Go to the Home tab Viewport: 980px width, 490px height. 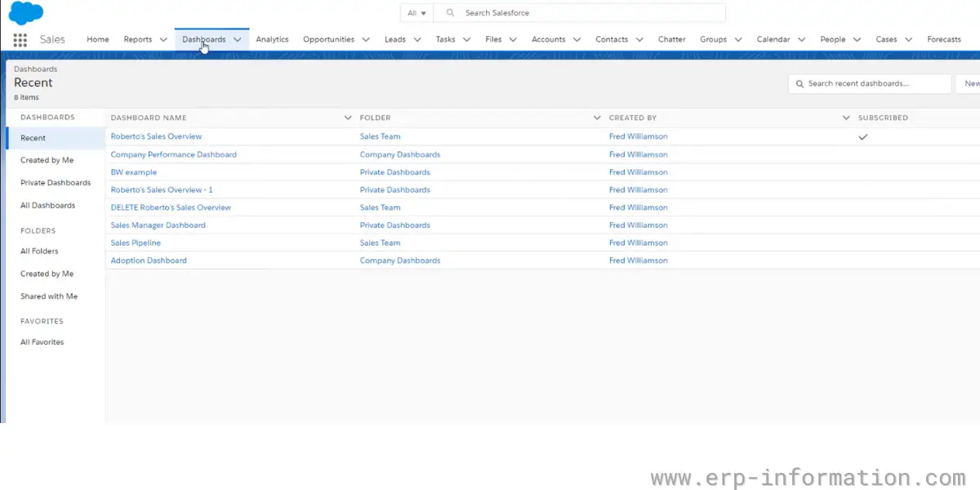(97, 39)
